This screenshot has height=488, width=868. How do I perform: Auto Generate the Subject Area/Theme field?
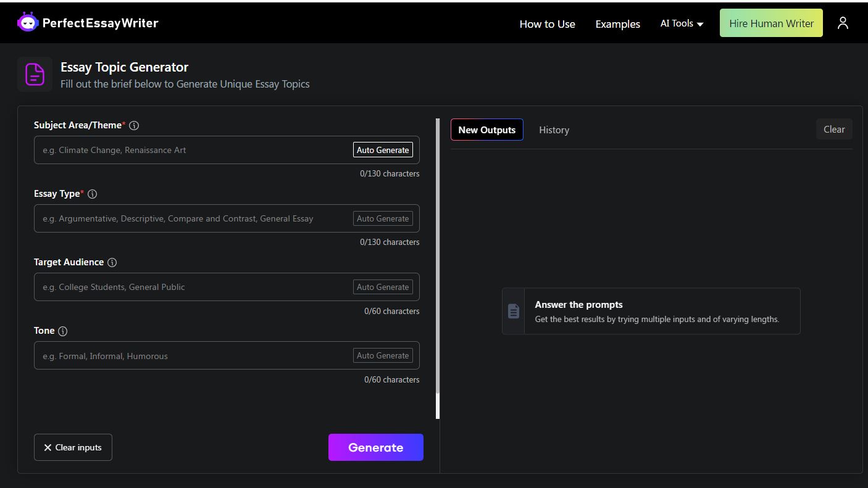[383, 150]
